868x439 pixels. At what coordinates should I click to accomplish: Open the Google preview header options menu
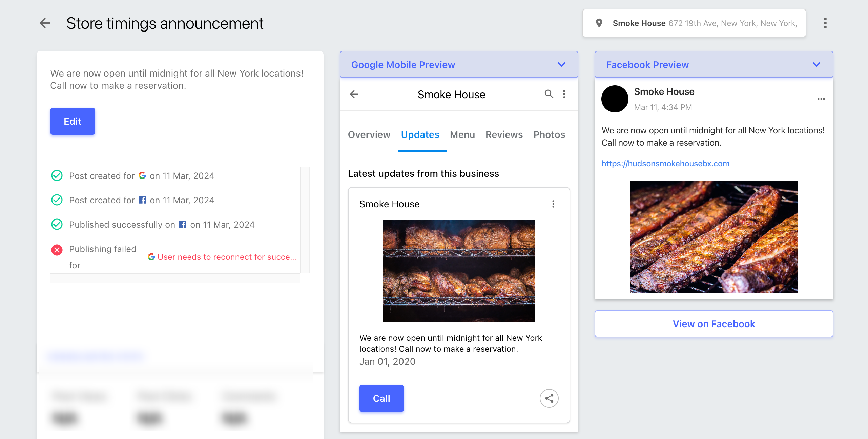(x=564, y=94)
